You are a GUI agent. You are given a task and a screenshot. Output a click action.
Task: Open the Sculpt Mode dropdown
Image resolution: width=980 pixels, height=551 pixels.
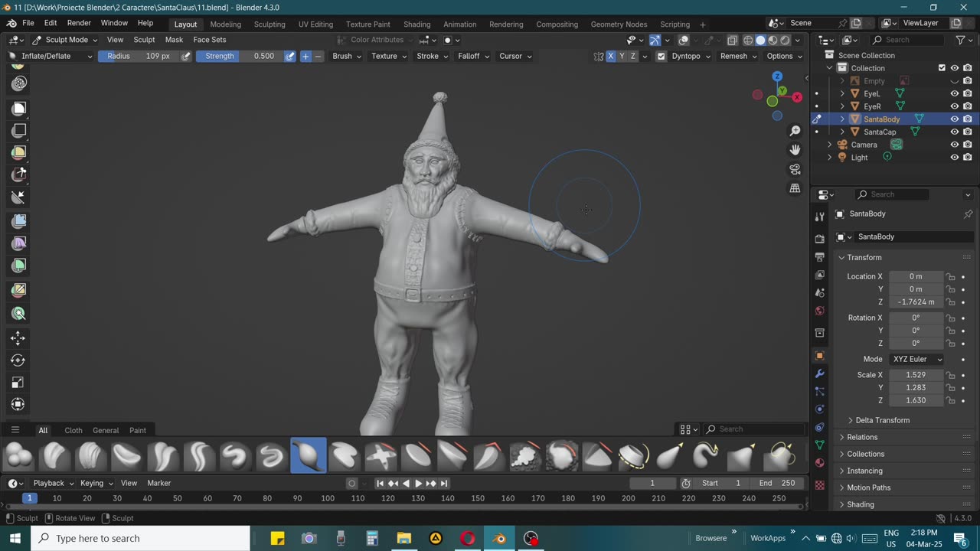tap(64, 40)
